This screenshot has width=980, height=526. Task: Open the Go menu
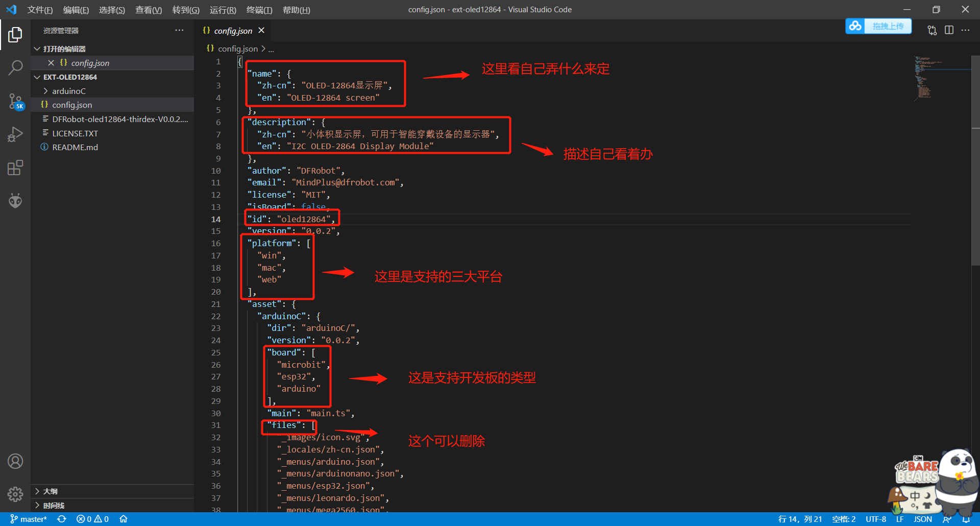[186, 10]
